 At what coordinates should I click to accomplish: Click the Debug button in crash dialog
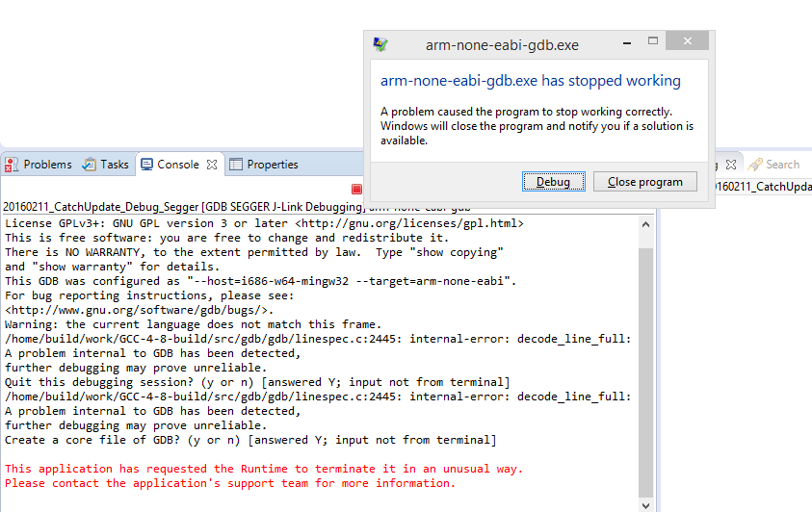554,182
